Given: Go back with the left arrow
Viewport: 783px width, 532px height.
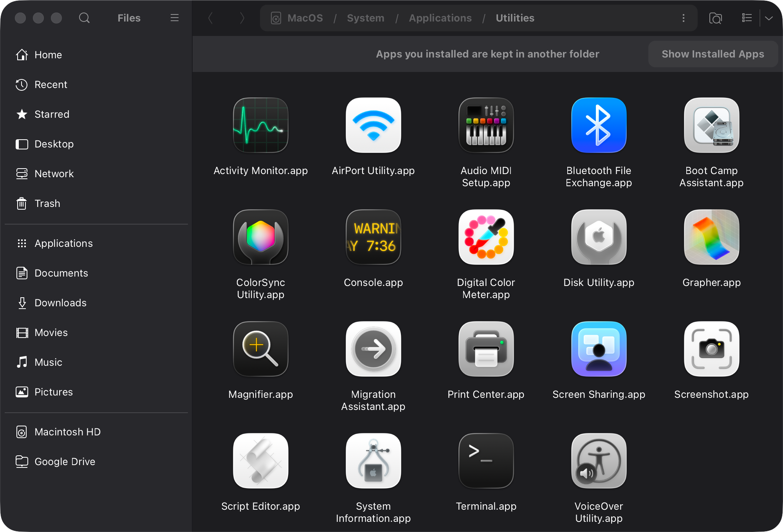Looking at the screenshot, I should tap(211, 18).
